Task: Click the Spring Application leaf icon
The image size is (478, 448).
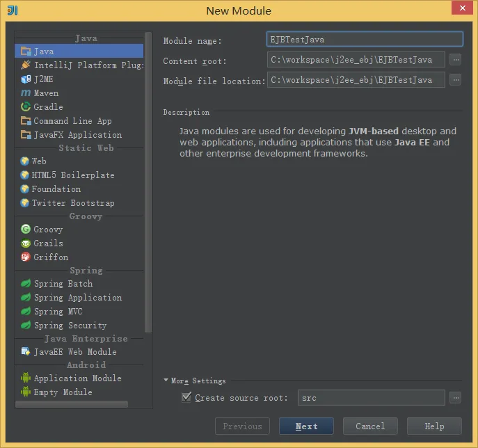Action: pos(26,297)
